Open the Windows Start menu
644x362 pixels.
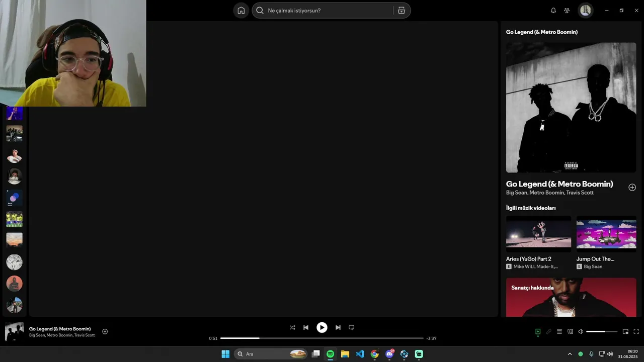[225, 354]
